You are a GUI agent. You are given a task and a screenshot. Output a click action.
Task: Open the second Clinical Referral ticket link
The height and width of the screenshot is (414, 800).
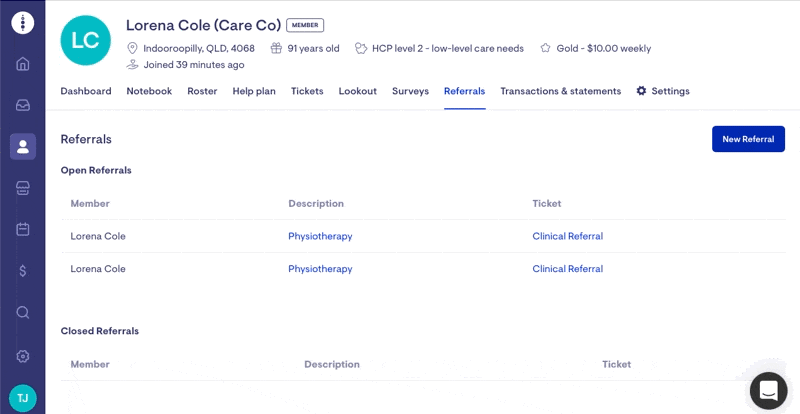coord(567,269)
